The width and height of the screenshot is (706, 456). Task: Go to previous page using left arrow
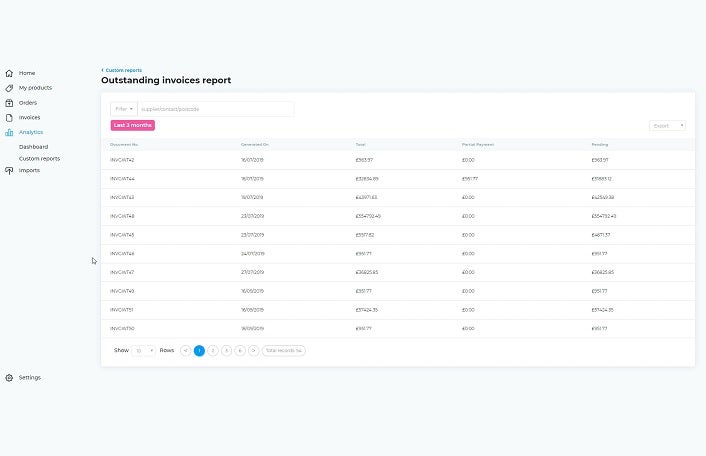185,351
